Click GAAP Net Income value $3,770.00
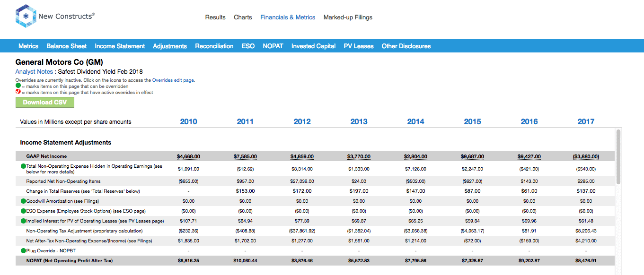 (359, 156)
